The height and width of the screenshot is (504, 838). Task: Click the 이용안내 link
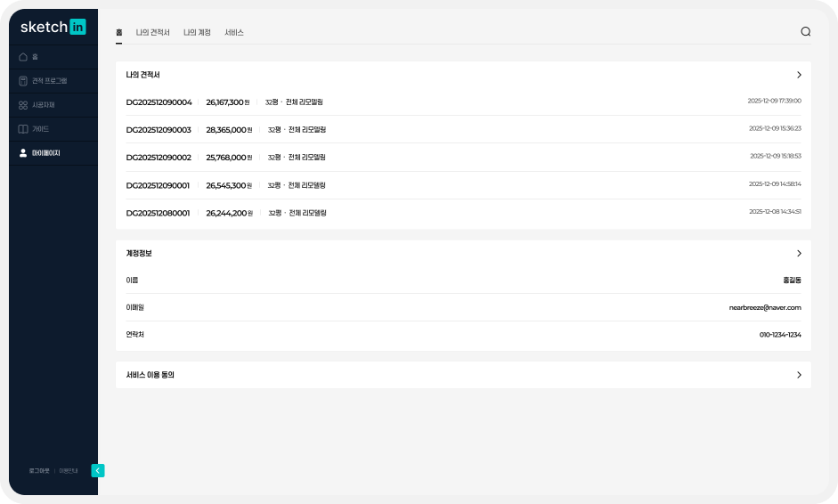[69, 471]
